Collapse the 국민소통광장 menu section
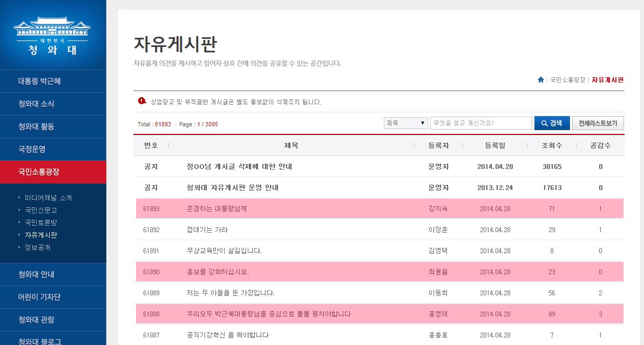644x345 pixels. [x=39, y=172]
